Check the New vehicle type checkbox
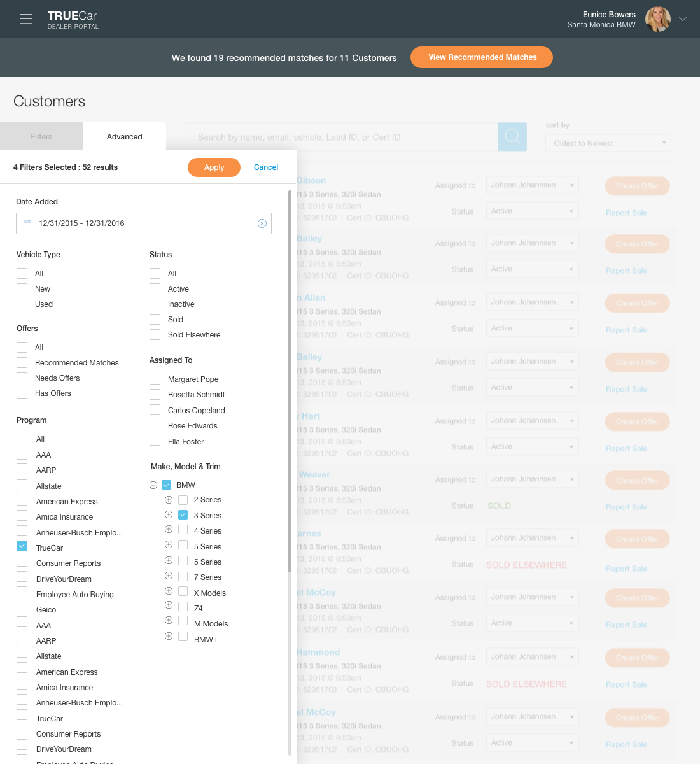The height and width of the screenshot is (764, 700). click(21, 288)
